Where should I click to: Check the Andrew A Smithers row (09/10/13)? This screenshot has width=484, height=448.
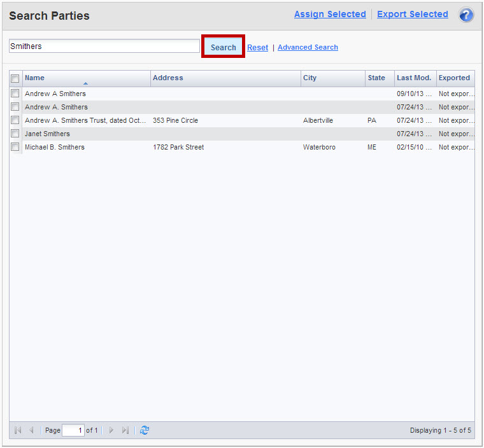click(15, 93)
